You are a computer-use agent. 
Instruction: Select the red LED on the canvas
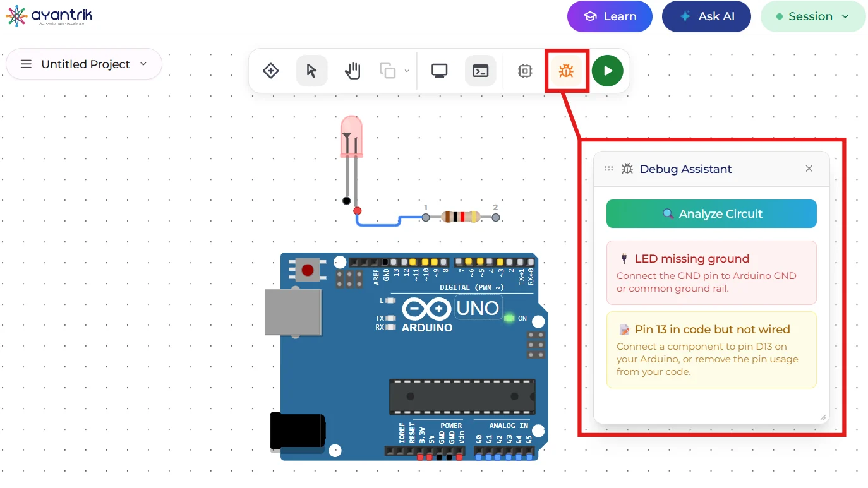(x=352, y=136)
